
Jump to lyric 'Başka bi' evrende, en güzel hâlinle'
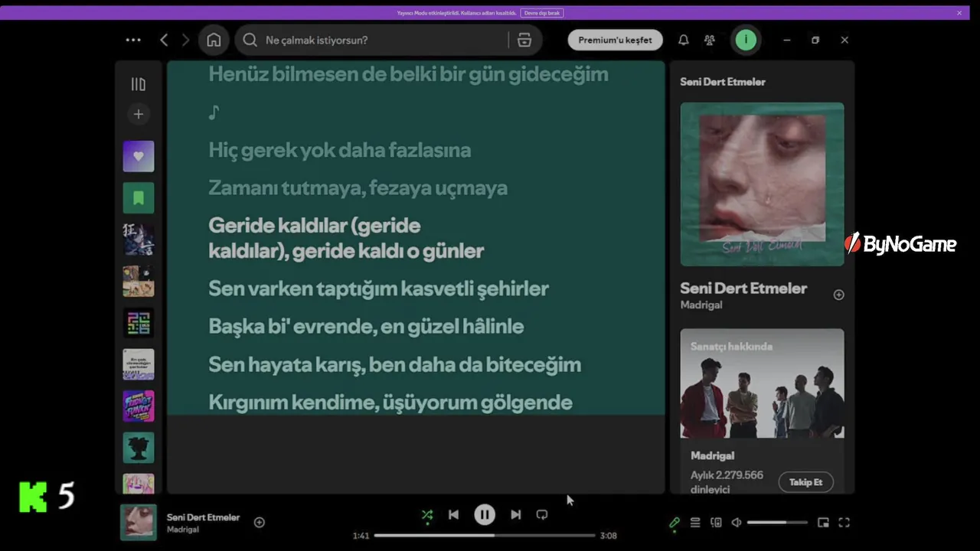tap(366, 326)
